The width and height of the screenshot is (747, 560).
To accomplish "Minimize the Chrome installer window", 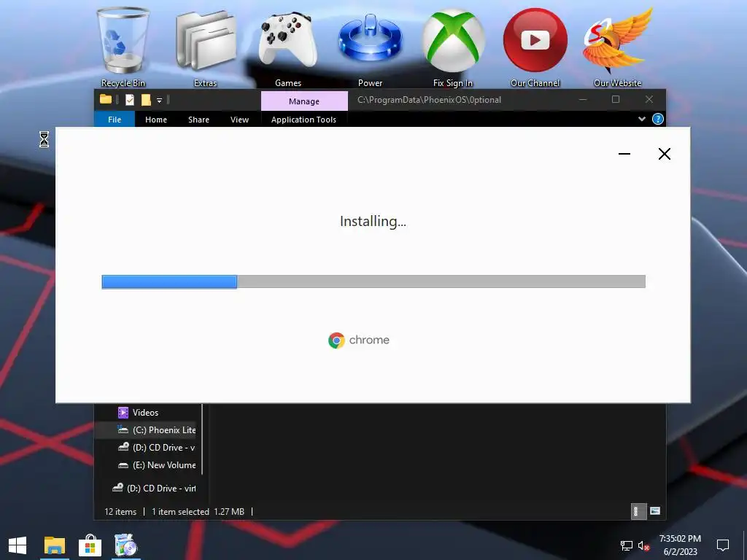I will [x=624, y=154].
